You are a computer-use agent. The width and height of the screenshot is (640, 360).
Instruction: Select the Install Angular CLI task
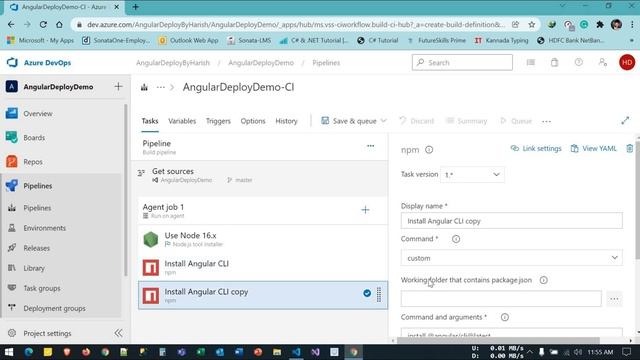pyautogui.click(x=262, y=267)
